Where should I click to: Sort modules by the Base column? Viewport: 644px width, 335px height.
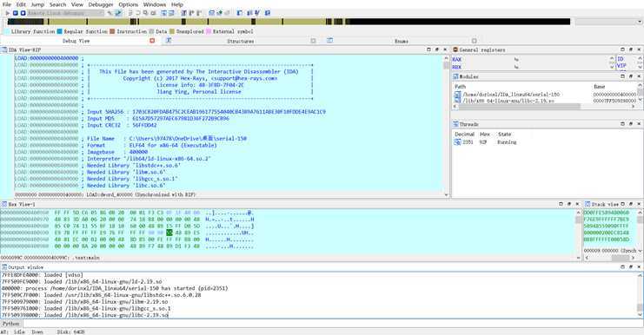click(599, 87)
